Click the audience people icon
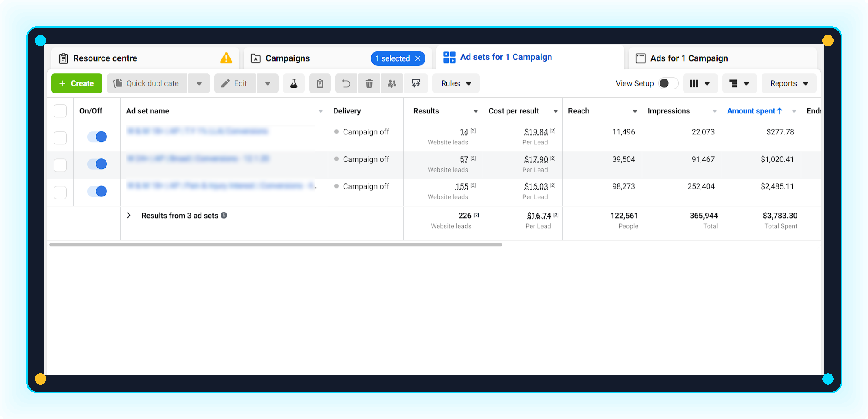The height and width of the screenshot is (419, 868). [392, 83]
